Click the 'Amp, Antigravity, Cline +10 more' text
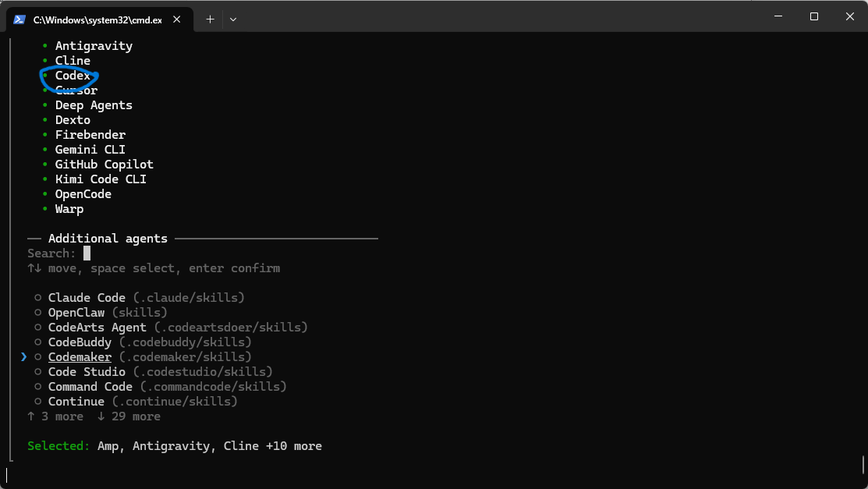This screenshot has width=868, height=489. pyautogui.click(x=210, y=446)
